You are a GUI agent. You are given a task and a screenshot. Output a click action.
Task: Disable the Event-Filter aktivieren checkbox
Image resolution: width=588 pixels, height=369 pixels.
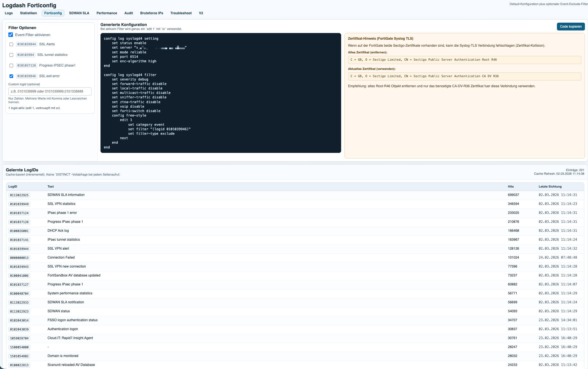tap(11, 35)
